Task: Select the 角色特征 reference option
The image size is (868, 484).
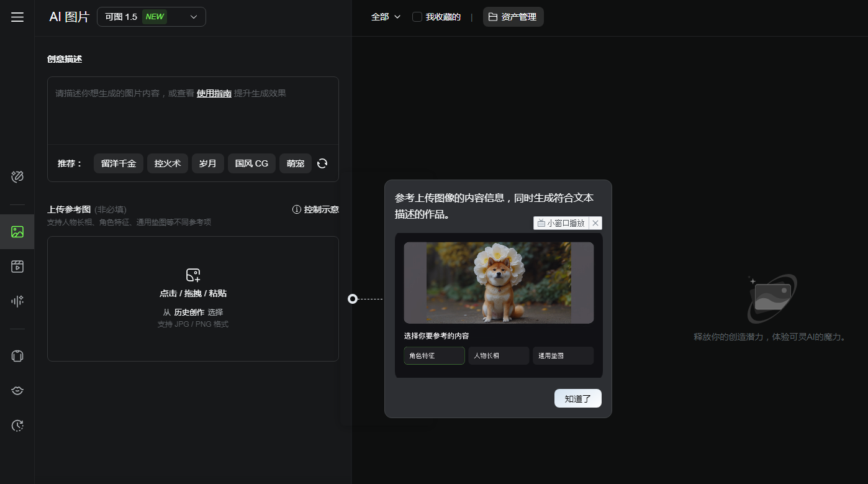Action: coord(434,355)
